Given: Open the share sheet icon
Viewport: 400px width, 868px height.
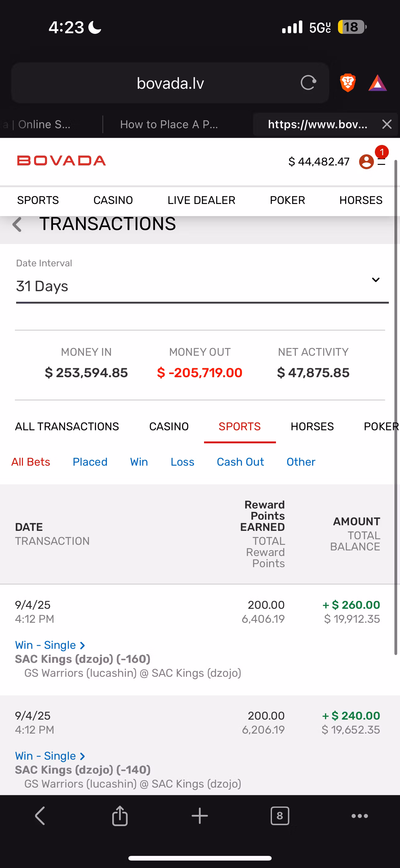Looking at the screenshot, I should (120, 816).
